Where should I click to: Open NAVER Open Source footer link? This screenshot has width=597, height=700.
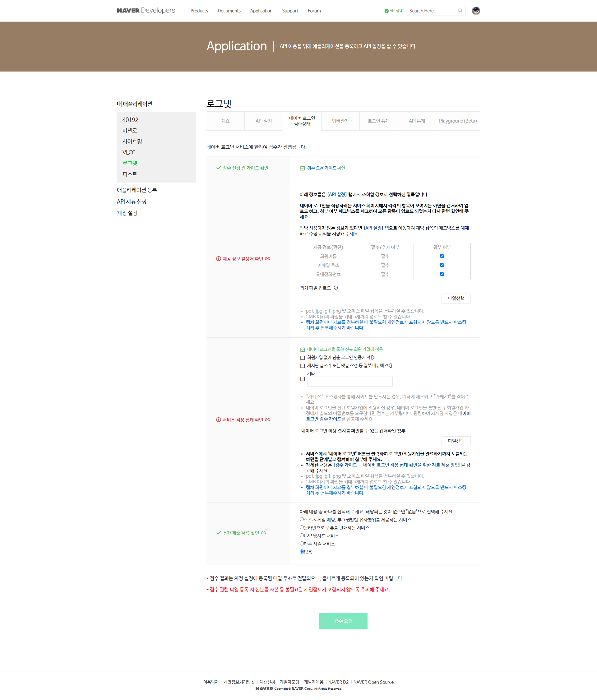pos(373,682)
